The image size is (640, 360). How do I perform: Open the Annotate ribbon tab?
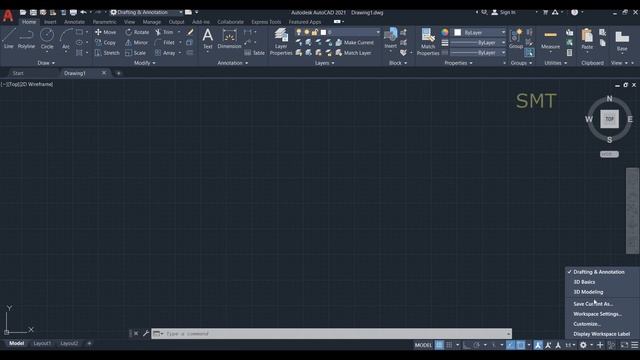74,22
